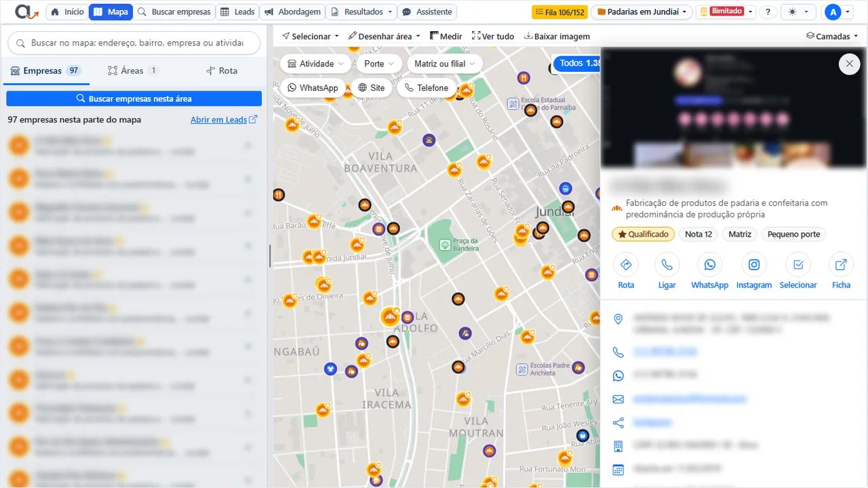Screen dimensions: 868x488
Task: Toggle the Telefone filter chip
Action: 426,87
